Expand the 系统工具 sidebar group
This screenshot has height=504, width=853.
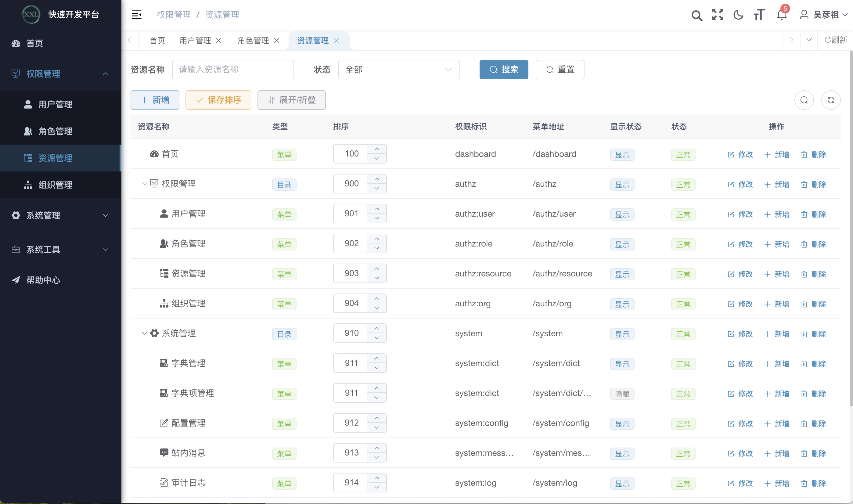[x=60, y=250]
